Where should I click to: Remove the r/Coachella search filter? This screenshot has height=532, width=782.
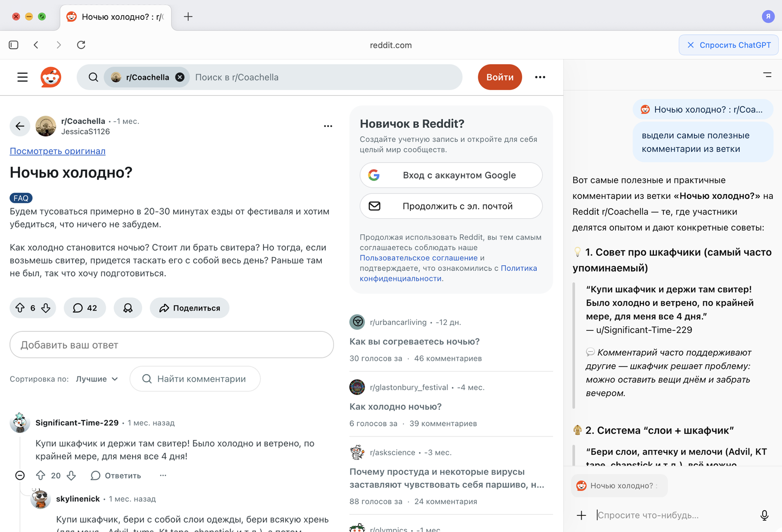point(180,77)
